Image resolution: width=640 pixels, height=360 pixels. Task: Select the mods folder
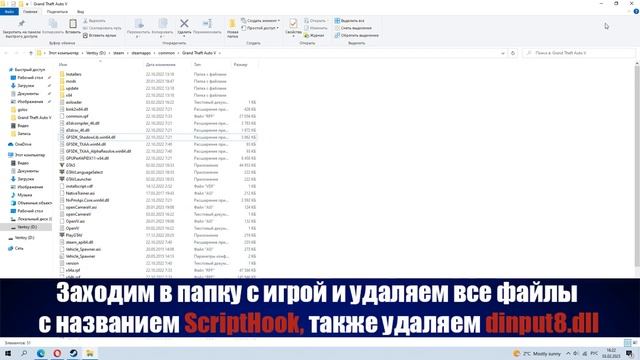[x=71, y=81]
